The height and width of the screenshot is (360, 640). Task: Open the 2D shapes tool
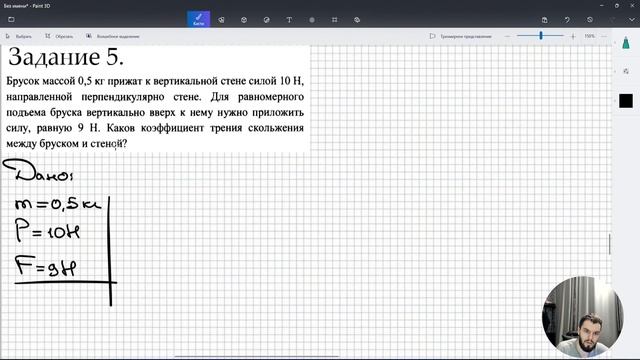221,20
